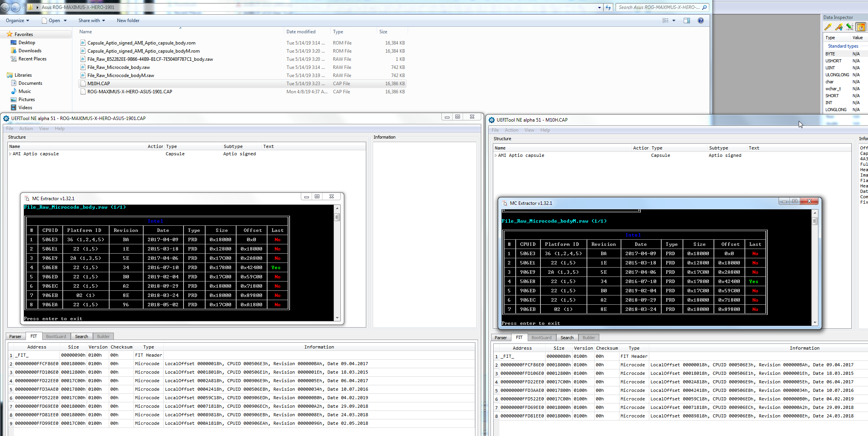Click UEFITool gear icon in M10H.CAP window title
This screenshot has height=436, width=868.
(x=492, y=120)
